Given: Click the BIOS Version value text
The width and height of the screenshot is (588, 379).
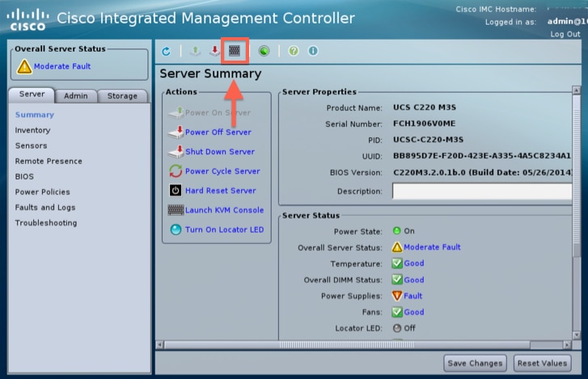Looking at the screenshot, I should point(482,173).
